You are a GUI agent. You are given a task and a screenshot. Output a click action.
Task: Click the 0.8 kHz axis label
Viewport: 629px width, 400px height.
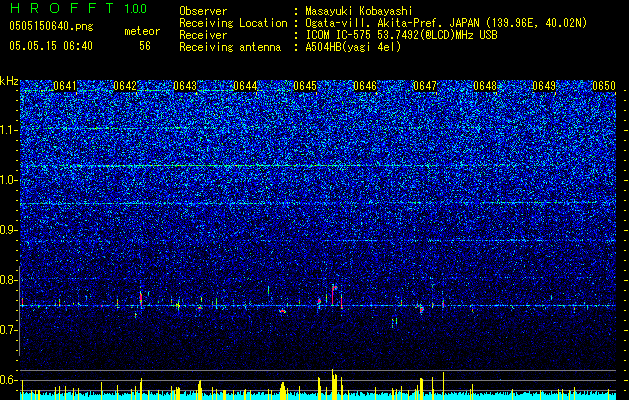point(9,280)
